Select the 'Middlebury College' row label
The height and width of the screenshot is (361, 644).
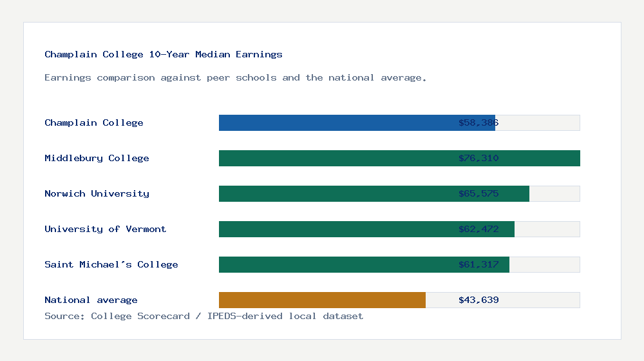coord(97,159)
